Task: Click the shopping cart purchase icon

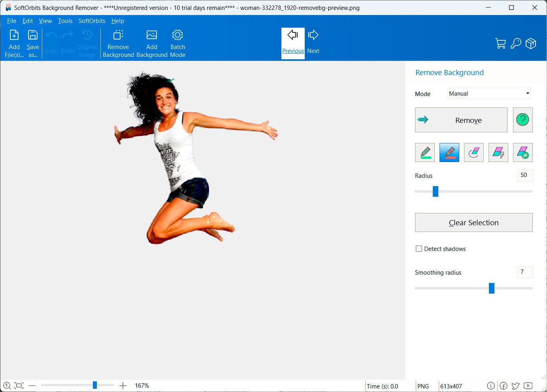Action: [500, 43]
